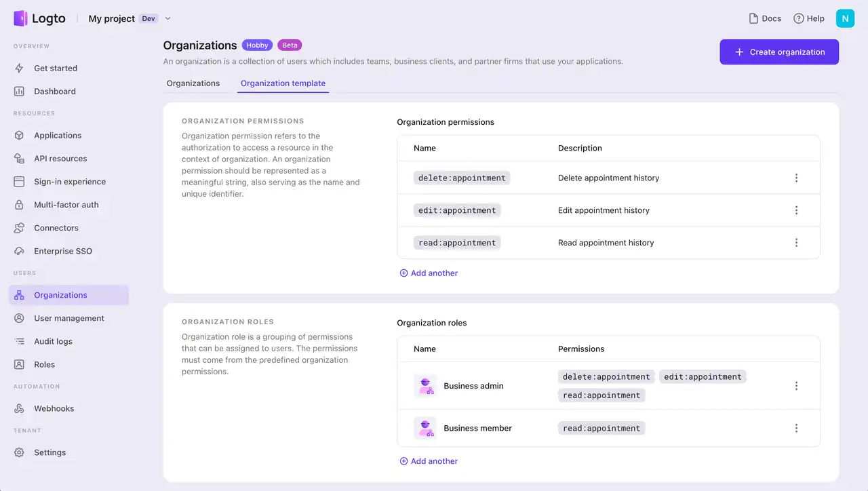Open the Docs page from the top bar

click(765, 18)
